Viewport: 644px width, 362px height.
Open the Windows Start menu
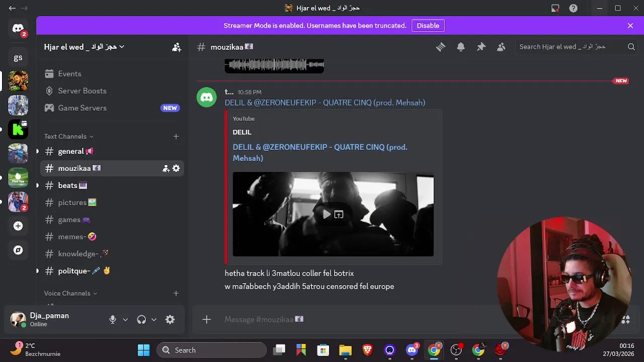pos(143,350)
